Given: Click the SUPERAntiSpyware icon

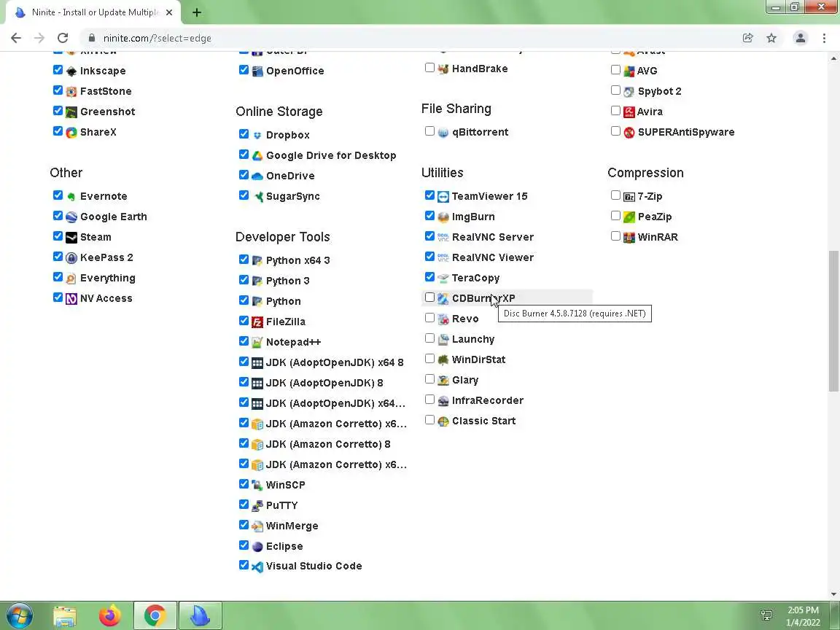Looking at the screenshot, I should pyautogui.click(x=629, y=132).
